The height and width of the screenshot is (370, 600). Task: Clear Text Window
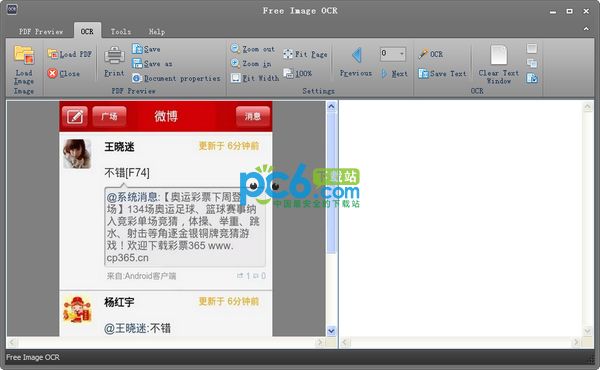[x=499, y=64]
